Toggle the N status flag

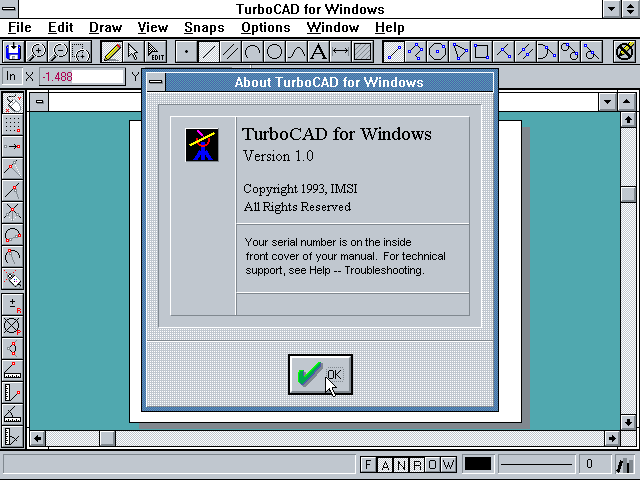(401, 464)
